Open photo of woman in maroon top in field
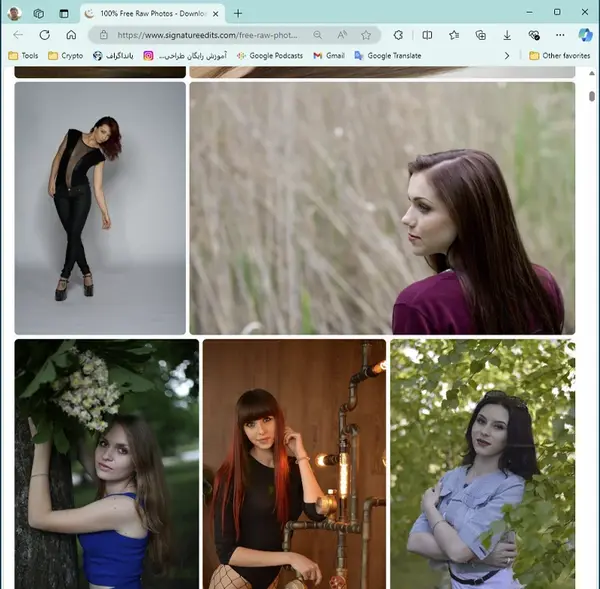The width and height of the screenshot is (600, 589). [382, 208]
